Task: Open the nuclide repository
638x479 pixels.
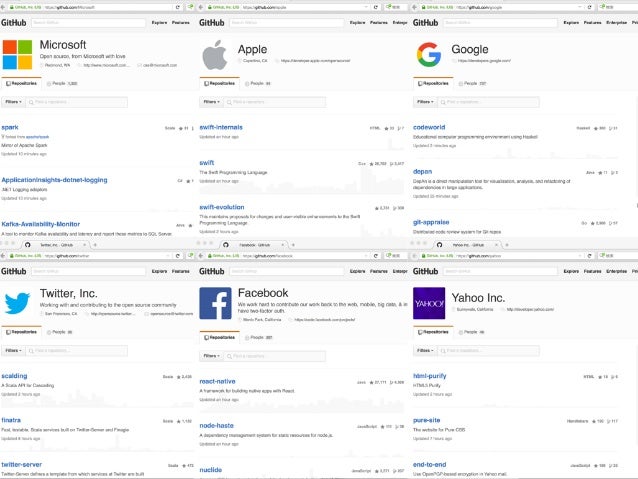Action: pos(211,470)
